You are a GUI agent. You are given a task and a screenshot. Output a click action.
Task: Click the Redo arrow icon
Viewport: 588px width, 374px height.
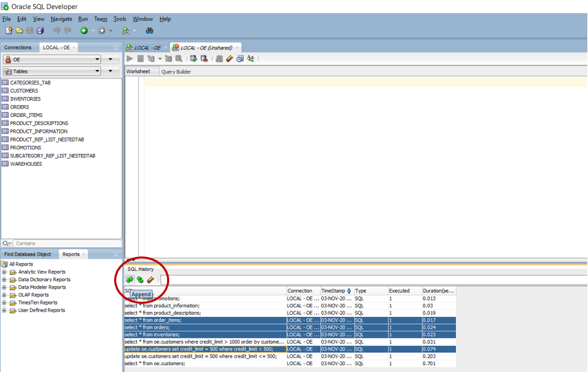point(67,31)
